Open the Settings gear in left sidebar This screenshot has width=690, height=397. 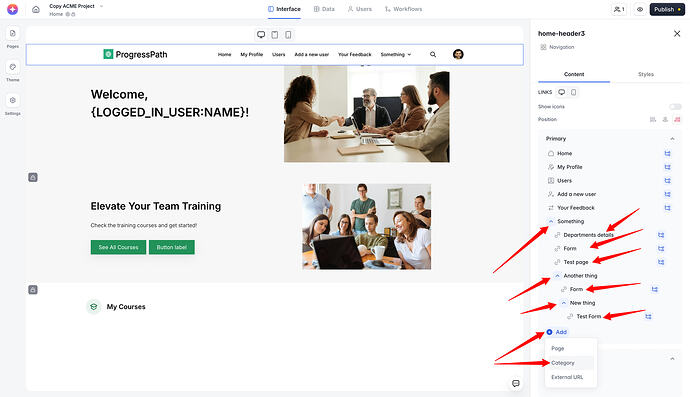(12, 100)
